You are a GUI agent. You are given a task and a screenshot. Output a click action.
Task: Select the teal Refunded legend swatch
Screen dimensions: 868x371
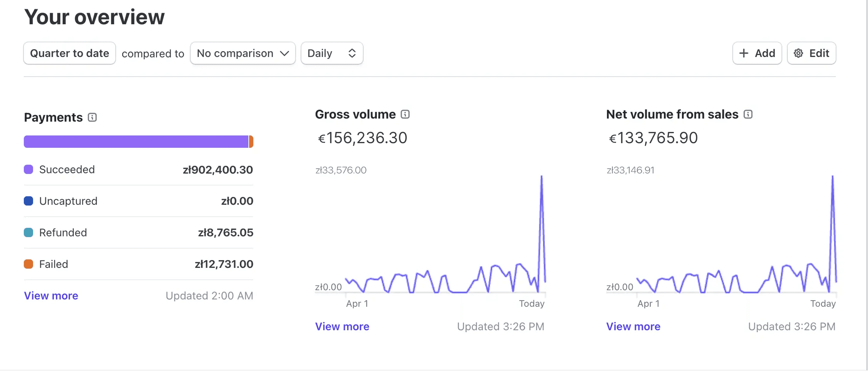click(28, 232)
